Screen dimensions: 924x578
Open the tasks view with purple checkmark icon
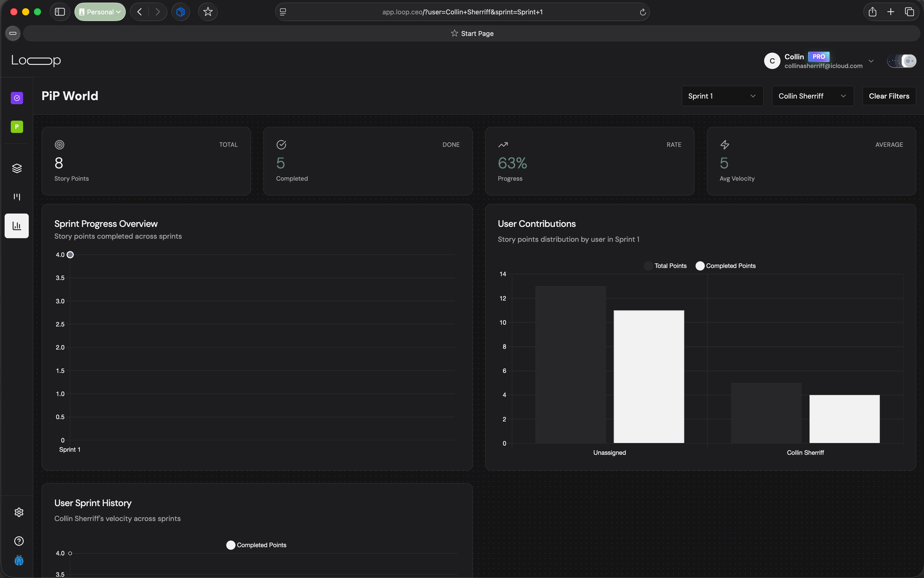[16, 98]
